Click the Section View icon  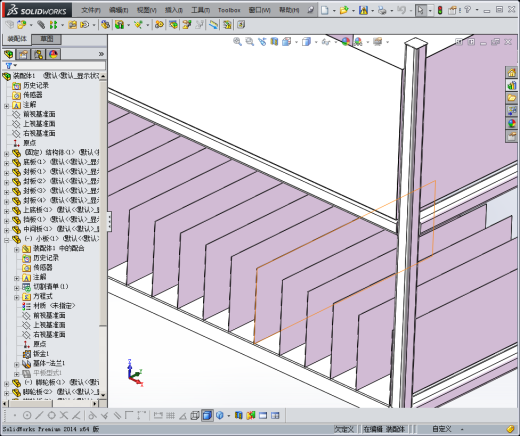coord(274,42)
